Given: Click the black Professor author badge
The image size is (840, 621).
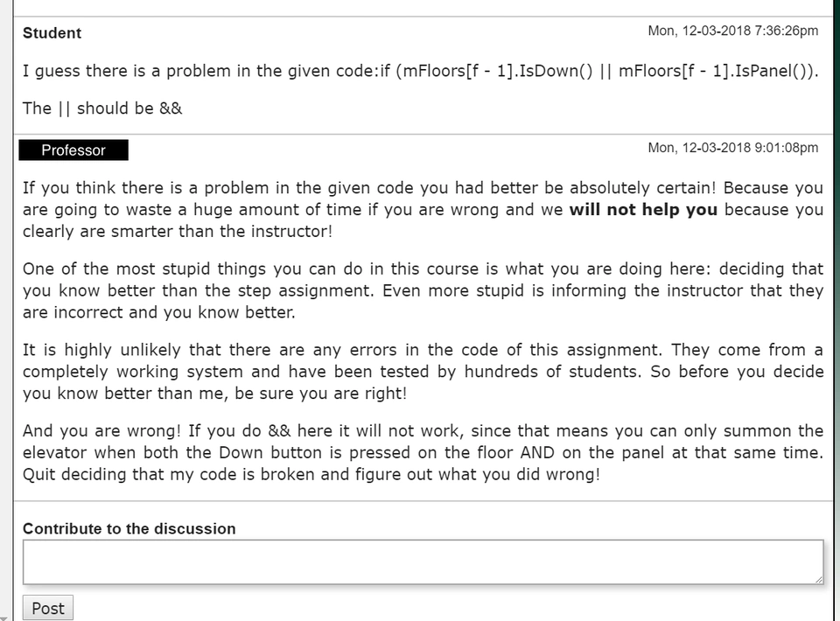Looking at the screenshot, I should pyautogui.click(x=73, y=150).
